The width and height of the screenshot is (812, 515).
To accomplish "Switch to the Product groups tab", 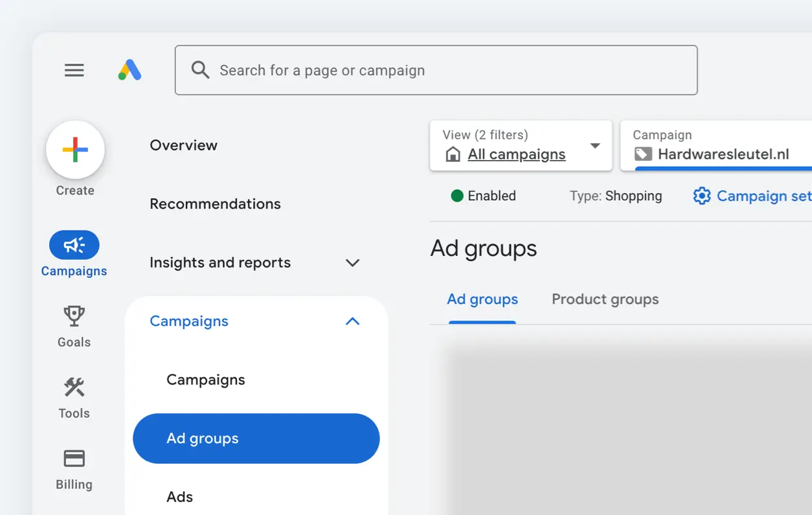I will click(x=604, y=299).
